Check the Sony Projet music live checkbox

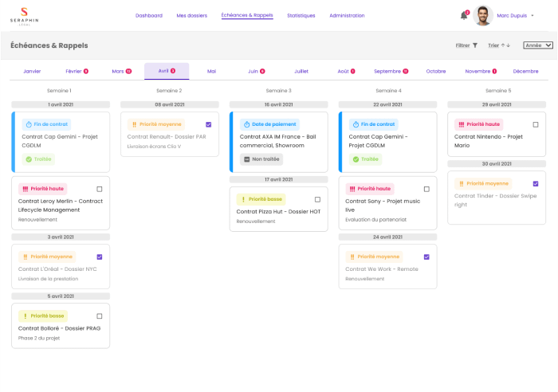(426, 189)
